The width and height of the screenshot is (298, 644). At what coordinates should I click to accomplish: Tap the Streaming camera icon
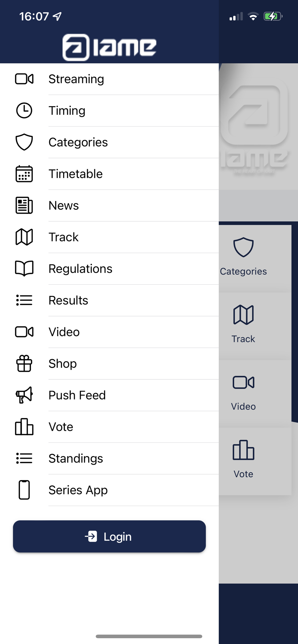coord(24,79)
